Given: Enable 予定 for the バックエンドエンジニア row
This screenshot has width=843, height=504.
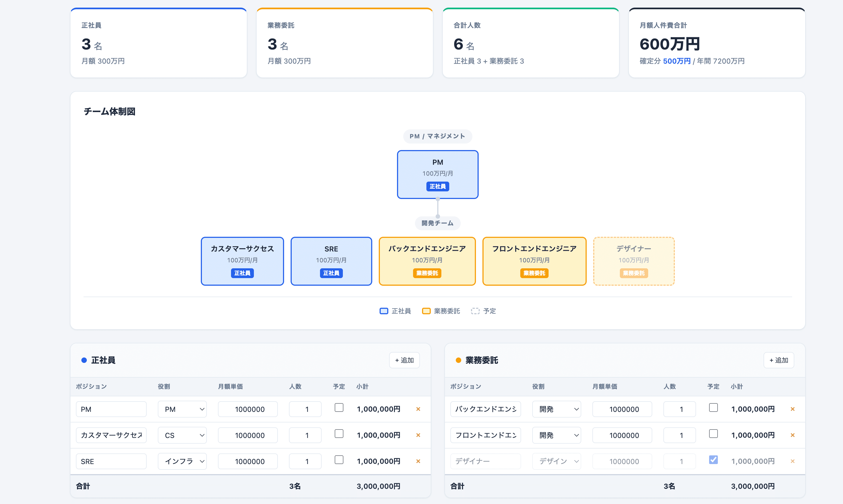Looking at the screenshot, I should coord(713,407).
